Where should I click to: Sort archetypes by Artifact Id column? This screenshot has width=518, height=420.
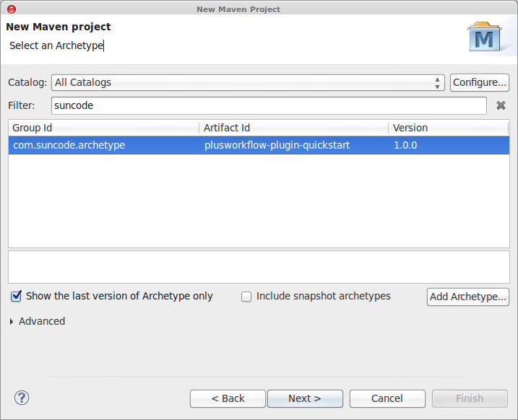[293, 128]
